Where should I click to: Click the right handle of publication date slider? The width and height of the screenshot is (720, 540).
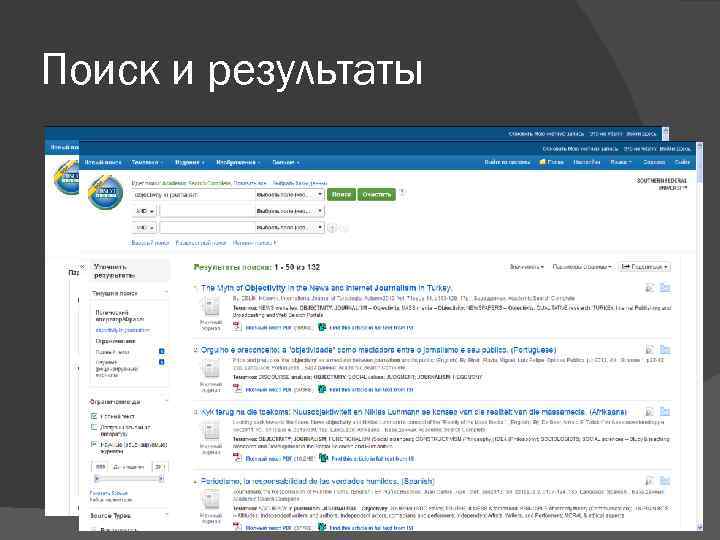tap(161, 478)
